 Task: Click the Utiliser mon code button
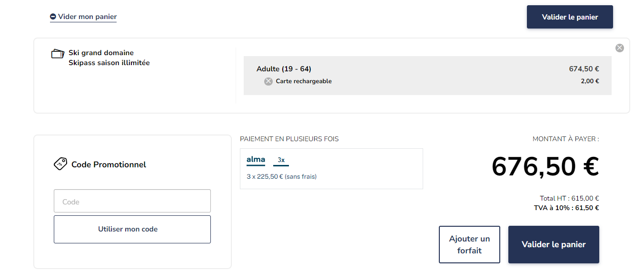pos(132,229)
